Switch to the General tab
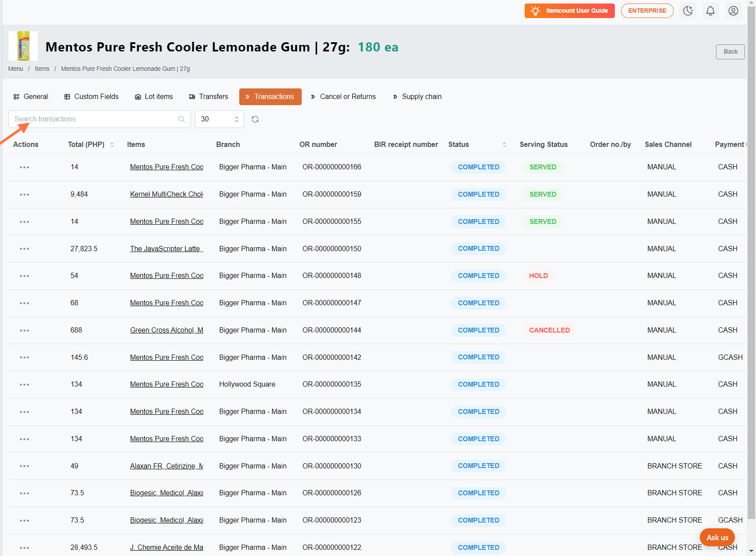 point(31,97)
